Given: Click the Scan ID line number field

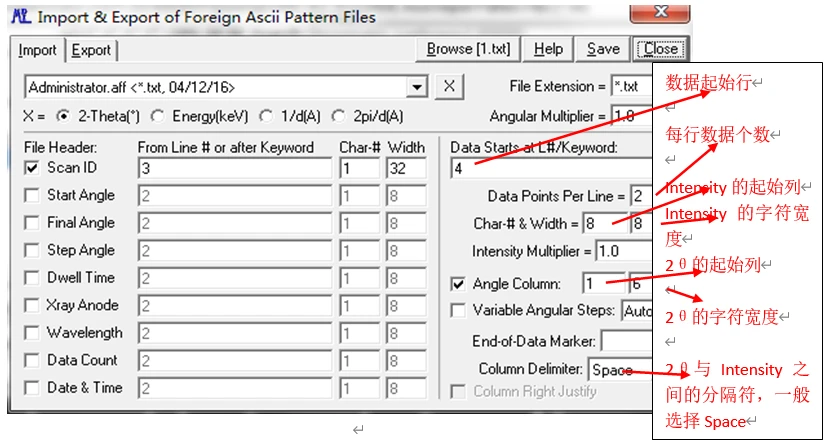Looking at the screenshot, I should [x=234, y=168].
